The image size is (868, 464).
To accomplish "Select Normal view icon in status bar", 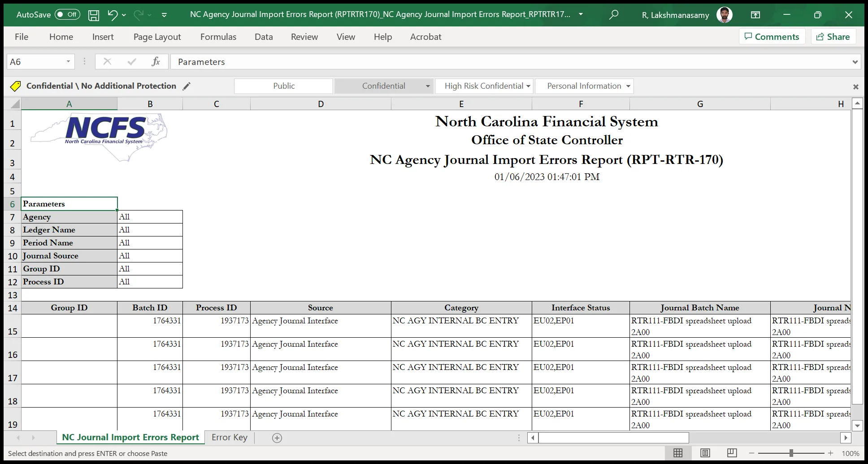I will click(678, 453).
